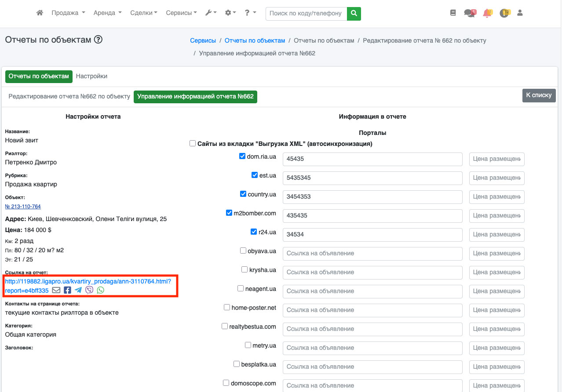Open the Сервисы dropdown menu
The height and width of the screenshot is (392, 562).
click(x=181, y=13)
